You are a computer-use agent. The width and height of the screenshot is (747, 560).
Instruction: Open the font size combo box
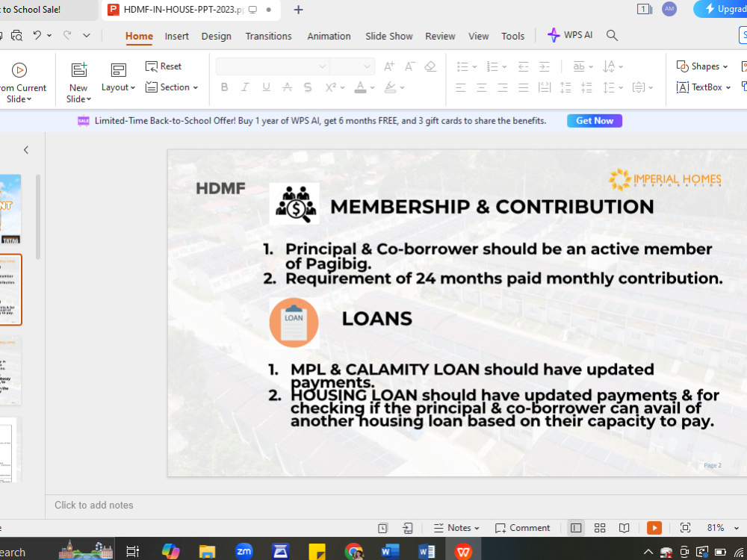(x=352, y=66)
